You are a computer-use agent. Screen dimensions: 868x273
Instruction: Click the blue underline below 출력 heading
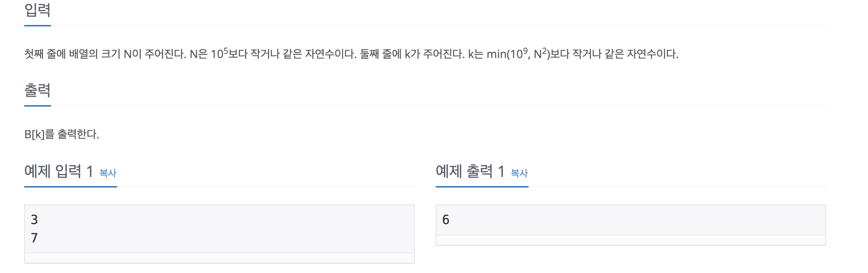(37, 106)
